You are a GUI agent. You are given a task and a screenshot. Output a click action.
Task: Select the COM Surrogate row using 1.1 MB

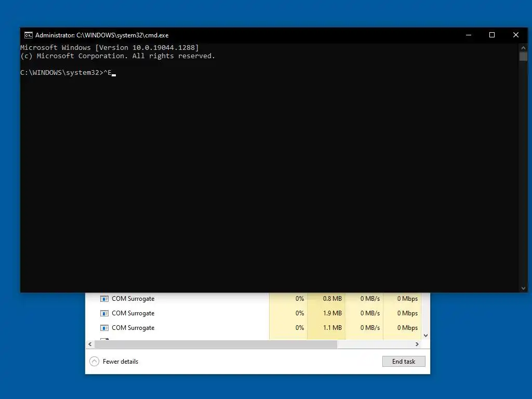click(254, 328)
